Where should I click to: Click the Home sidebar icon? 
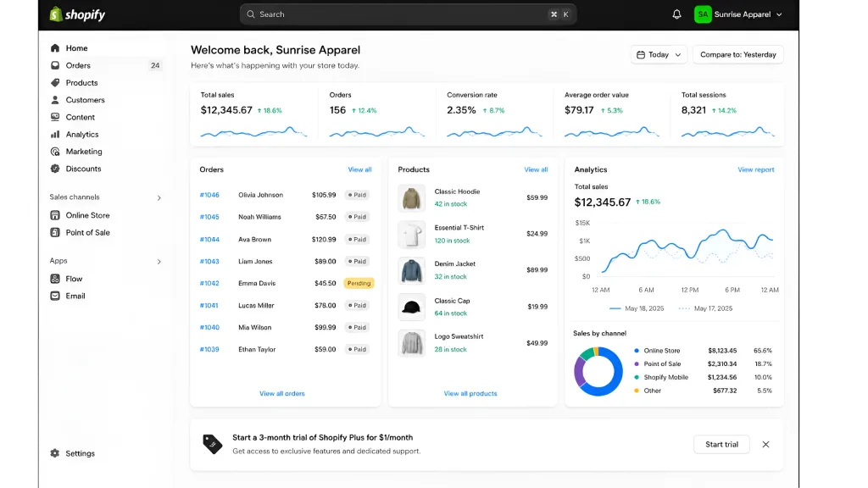point(55,48)
